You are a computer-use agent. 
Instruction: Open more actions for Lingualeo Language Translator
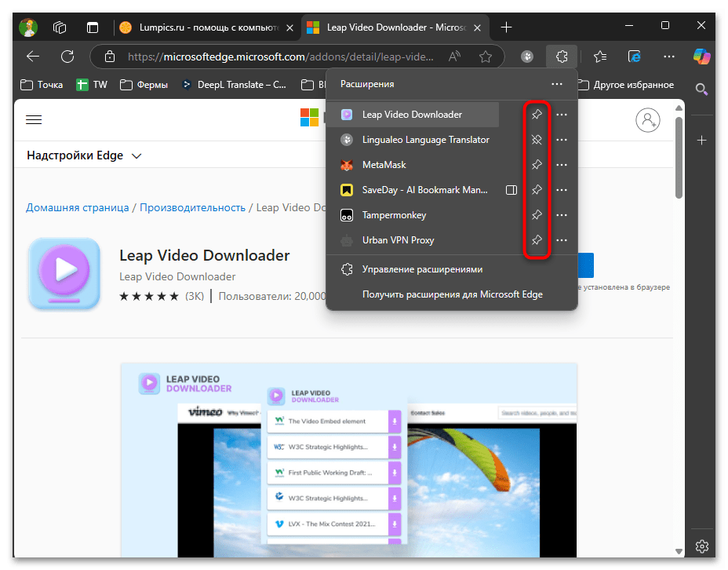(x=562, y=140)
